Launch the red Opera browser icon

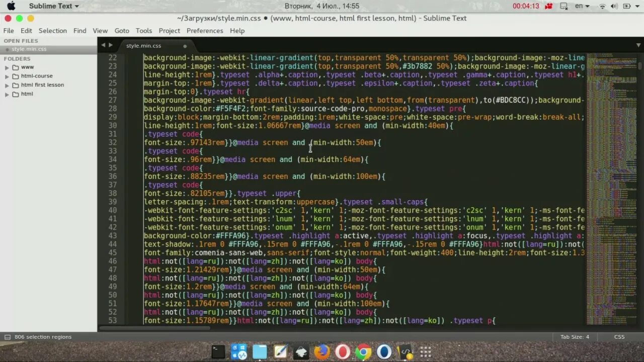pos(342,352)
